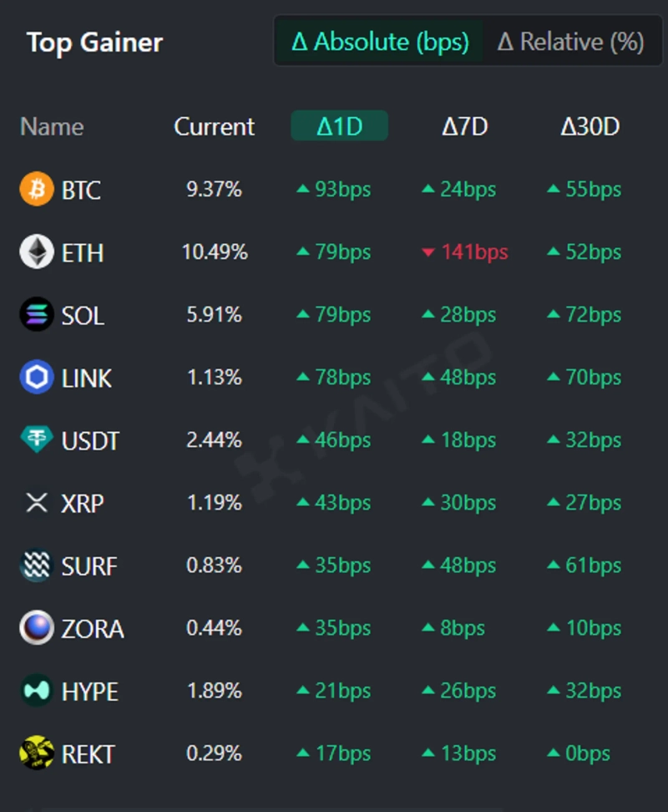Click the XRP logo icon
The width and height of the screenshot is (668, 812).
36,503
